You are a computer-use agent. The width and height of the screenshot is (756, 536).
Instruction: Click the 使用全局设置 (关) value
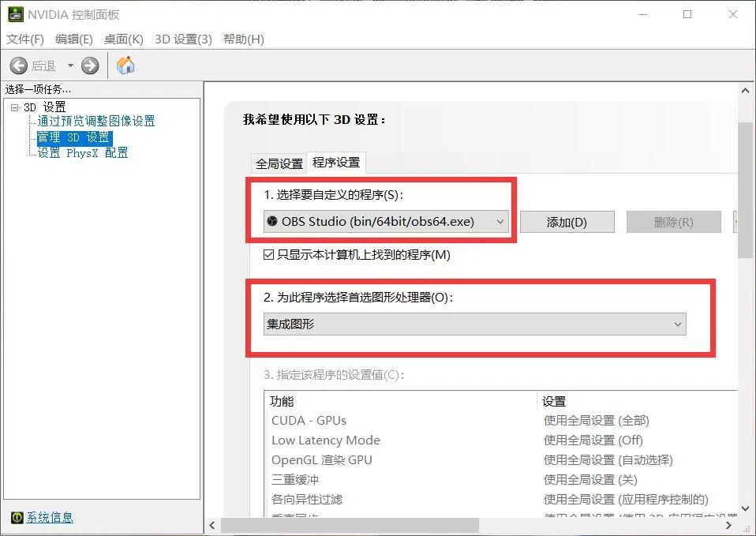(x=590, y=480)
